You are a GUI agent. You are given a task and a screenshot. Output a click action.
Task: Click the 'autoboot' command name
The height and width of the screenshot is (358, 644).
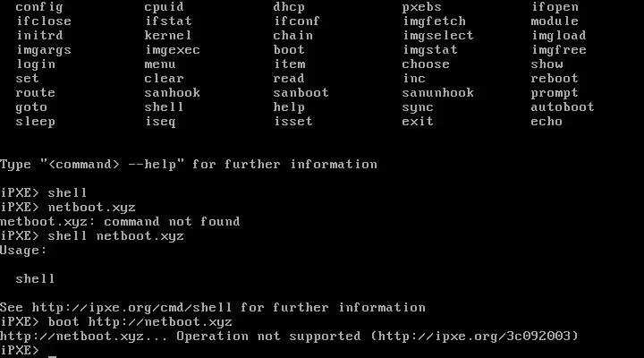click(x=563, y=107)
